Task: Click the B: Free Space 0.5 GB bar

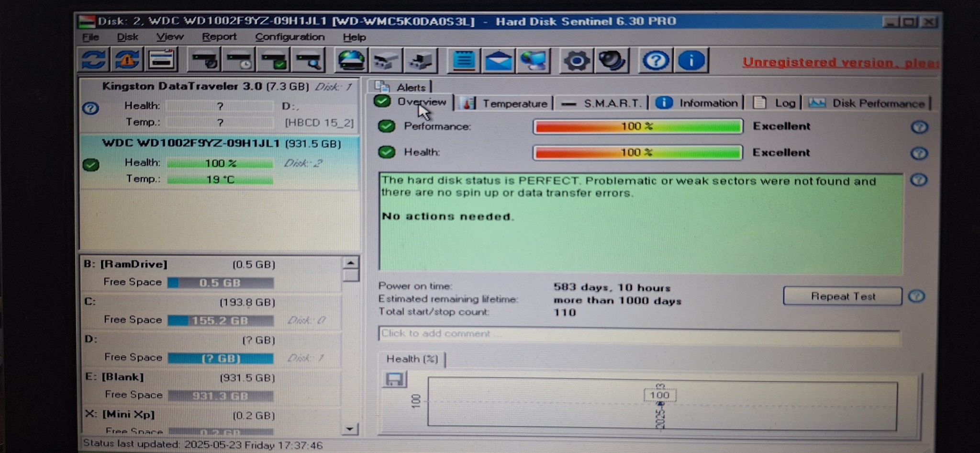Action: point(221,283)
